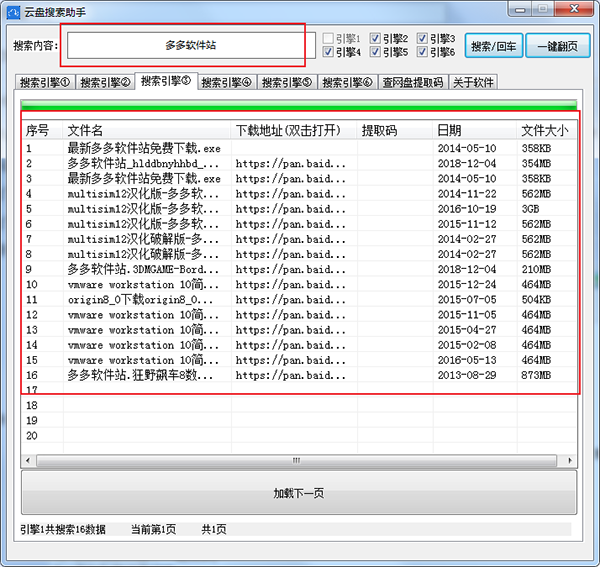Viewport: 600px width, 567px height.
Task: Click the 当前第1页 status text
Action: [153, 530]
